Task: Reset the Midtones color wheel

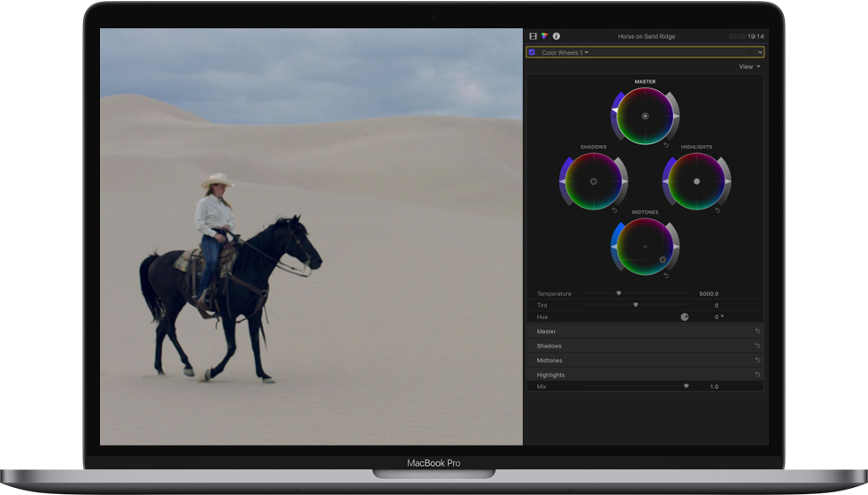Action: coord(666,276)
